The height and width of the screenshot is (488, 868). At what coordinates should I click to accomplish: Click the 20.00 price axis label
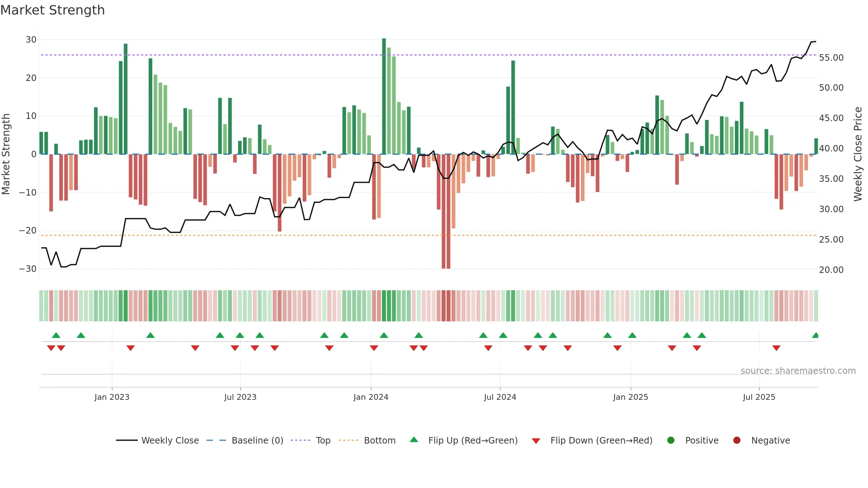coord(831,270)
